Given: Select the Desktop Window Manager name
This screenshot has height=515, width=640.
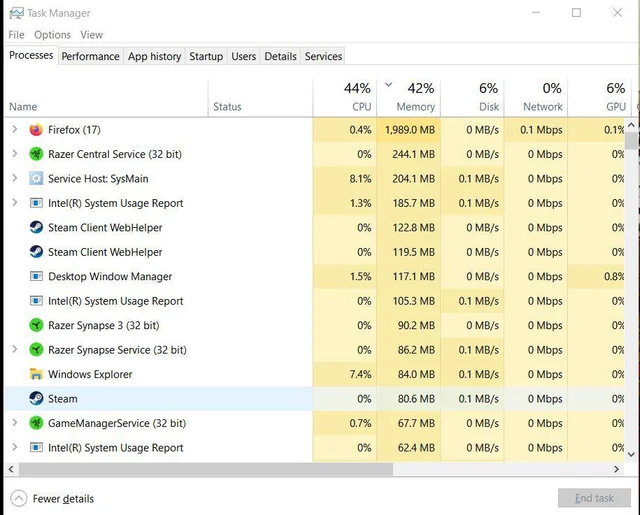Looking at the screenshot, I should 110,276.
